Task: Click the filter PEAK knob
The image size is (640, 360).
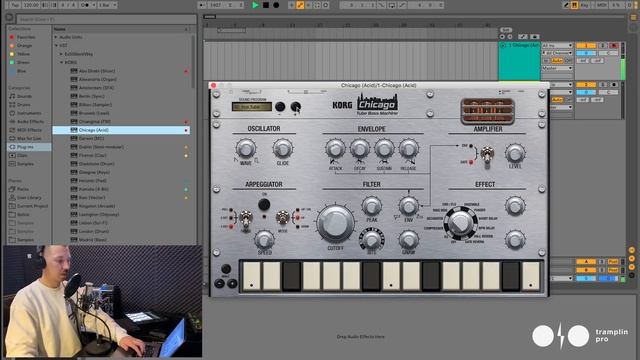Action: [x=371, y=207]
